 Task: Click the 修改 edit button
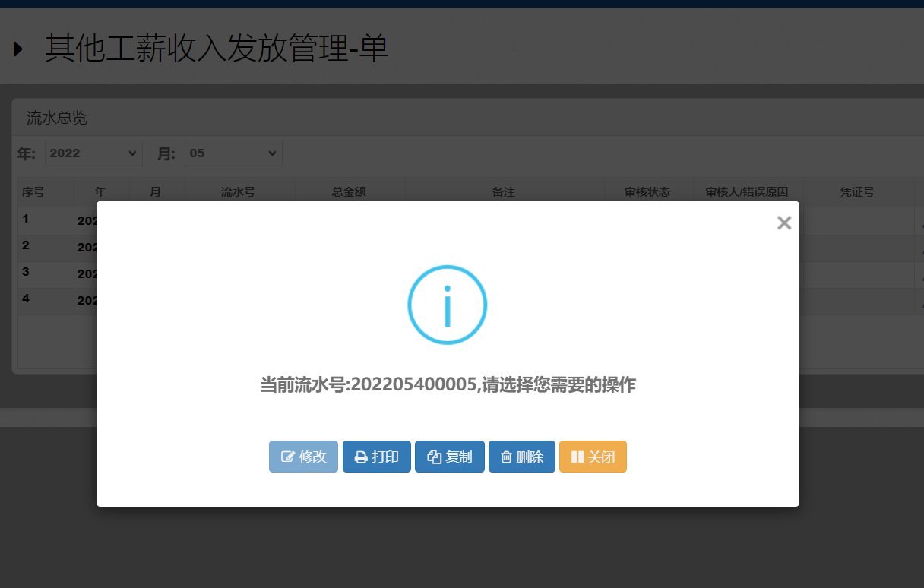[x=303, y=457]
